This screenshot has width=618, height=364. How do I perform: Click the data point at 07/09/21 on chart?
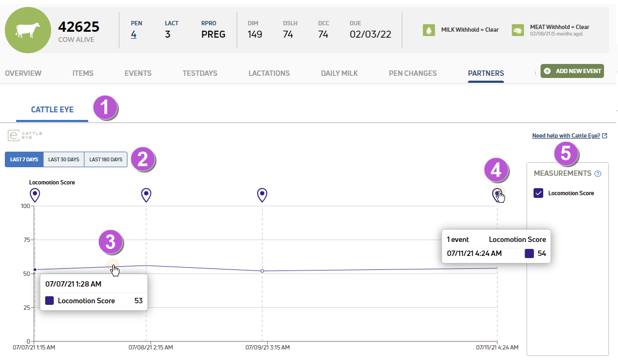pos(262,271)
